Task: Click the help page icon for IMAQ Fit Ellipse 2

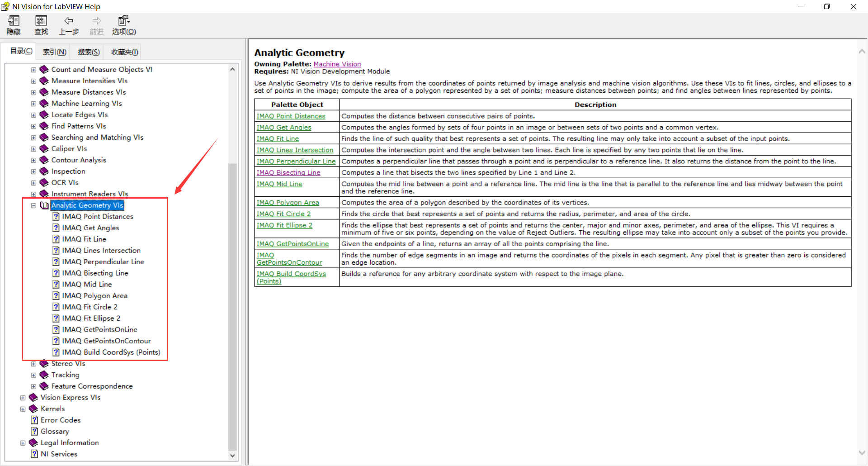Action: click(56, 318)
